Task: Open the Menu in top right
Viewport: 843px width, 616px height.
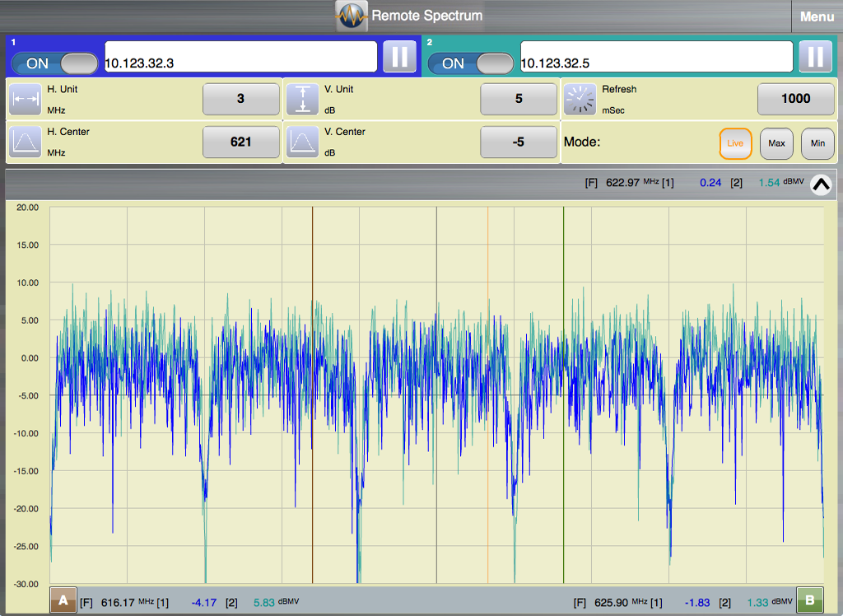Action: (x=817, y=16)
